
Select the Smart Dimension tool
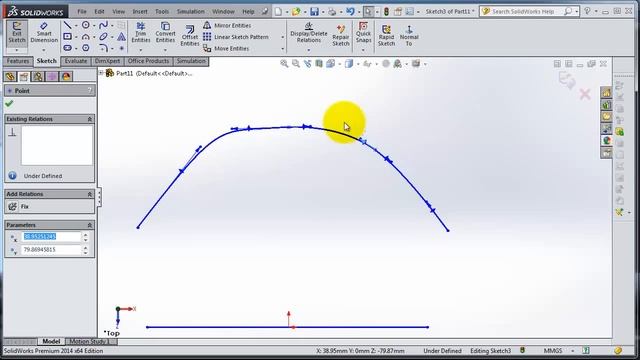pyautogui.click(x=44, y=33)
